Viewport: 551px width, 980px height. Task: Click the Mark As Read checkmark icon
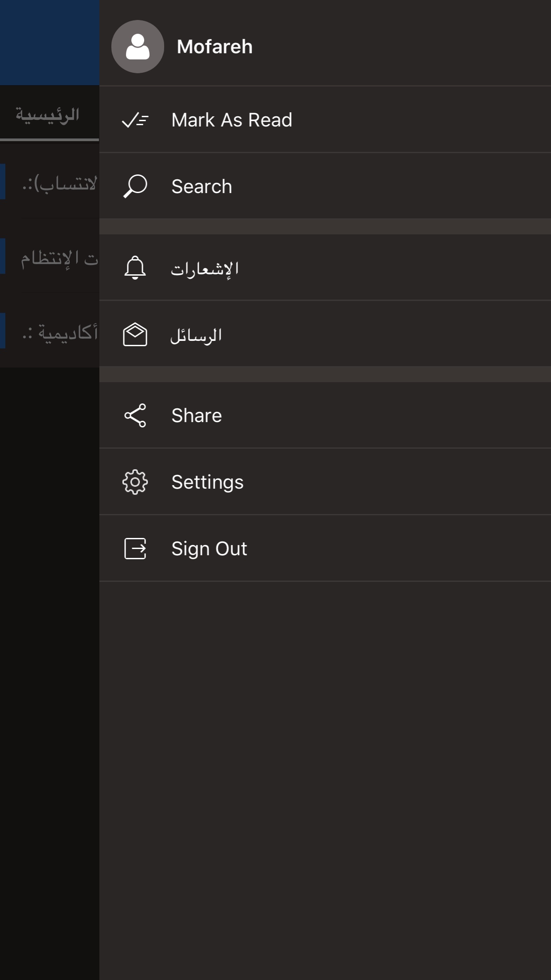(135, 120)
